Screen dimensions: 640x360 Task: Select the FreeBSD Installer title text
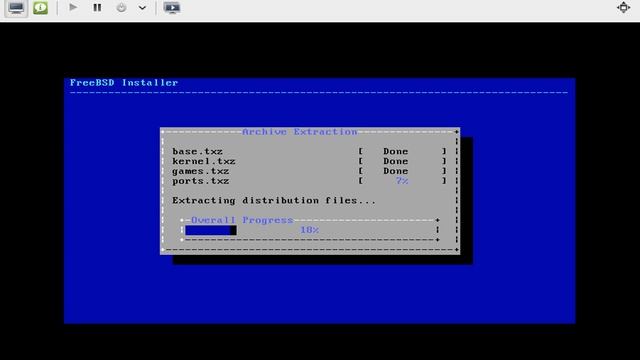[x=124, y=83]
